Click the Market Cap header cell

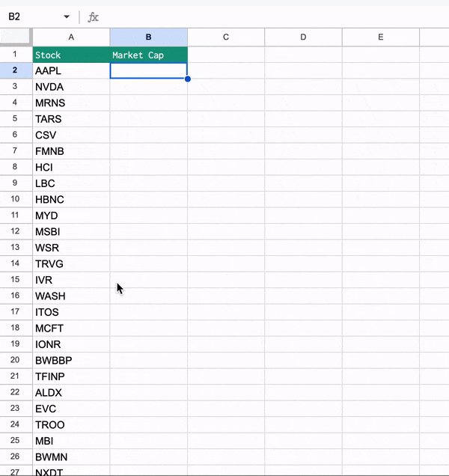tap(148, 55)
